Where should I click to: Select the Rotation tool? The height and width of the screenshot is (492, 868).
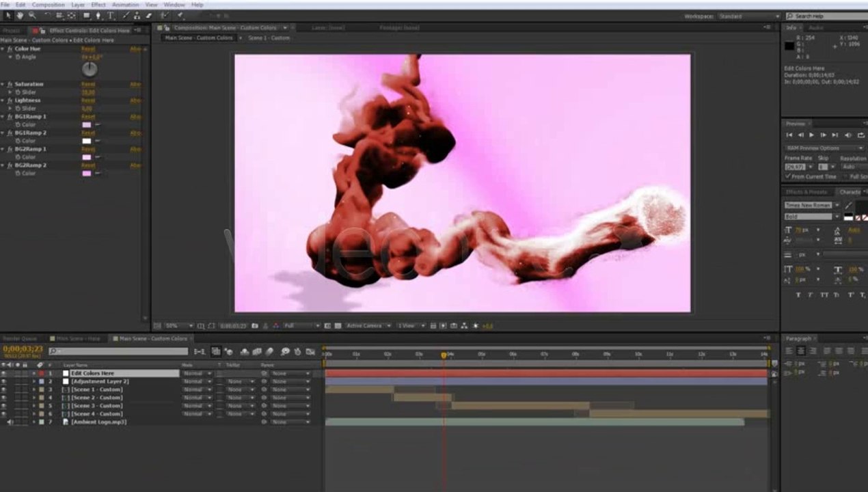point(46,15)
